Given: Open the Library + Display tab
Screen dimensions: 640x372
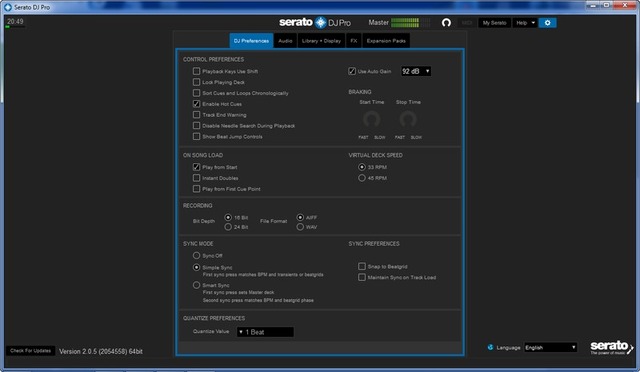Looking at the screenshot, I should pos(321,41).
